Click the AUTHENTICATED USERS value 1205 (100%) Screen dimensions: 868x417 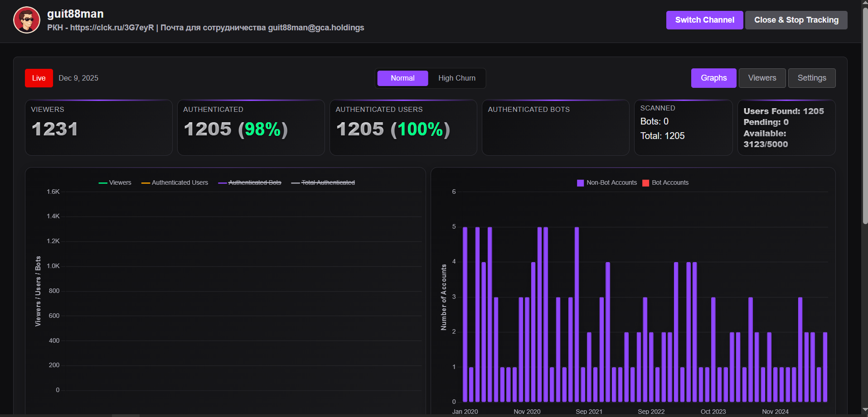click(393, 129)
